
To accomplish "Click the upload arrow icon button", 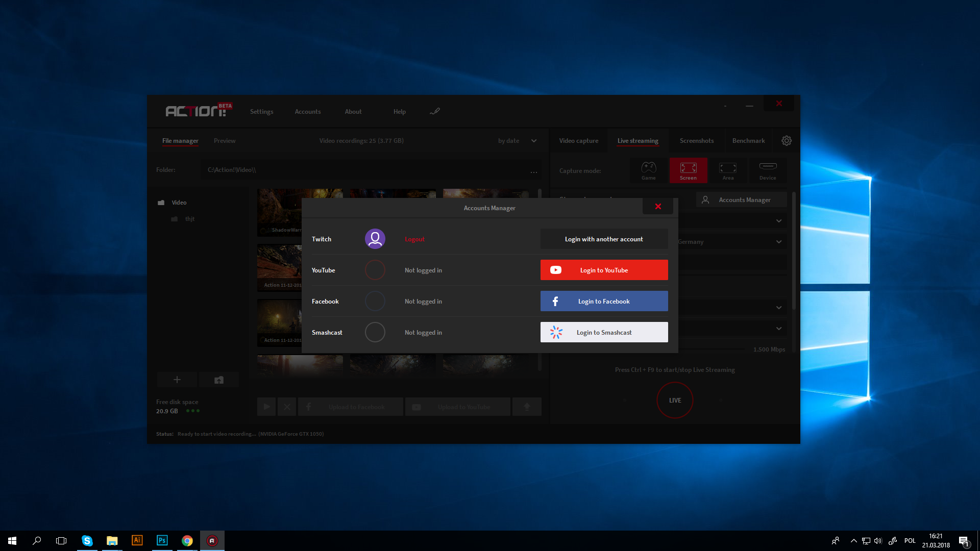I will click(x=527, y=407).
